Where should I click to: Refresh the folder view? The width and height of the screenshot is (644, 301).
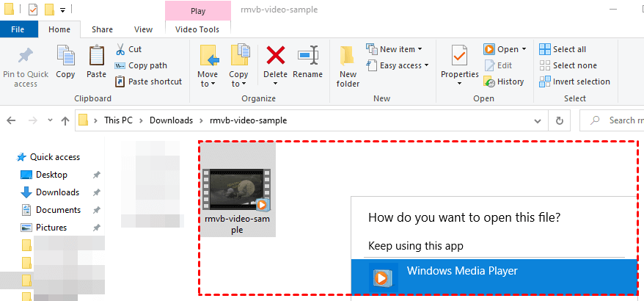tap(559, 121)
